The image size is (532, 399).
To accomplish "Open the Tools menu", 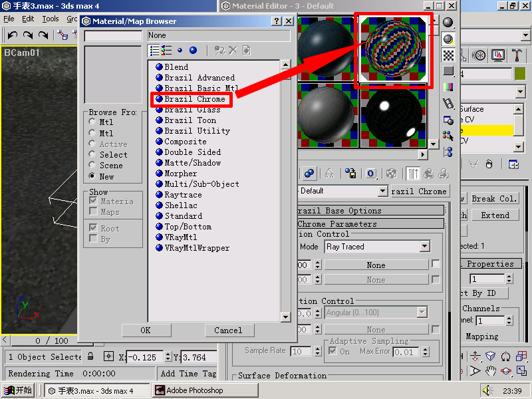I will (51, 19).
